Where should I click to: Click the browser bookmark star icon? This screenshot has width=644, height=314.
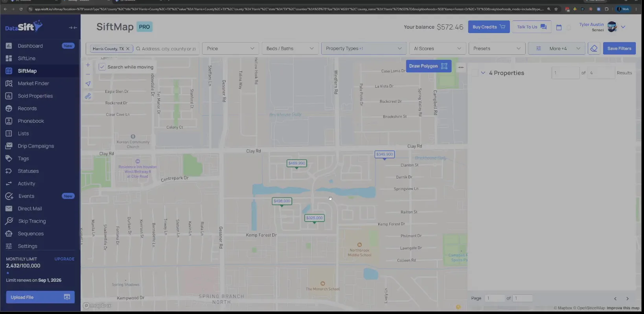tap(556, 9)
